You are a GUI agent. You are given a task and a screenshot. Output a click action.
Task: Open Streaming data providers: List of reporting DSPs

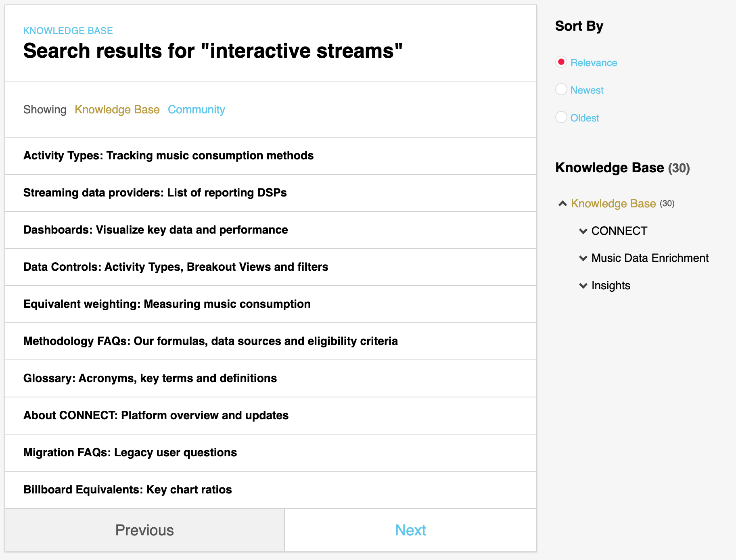(x=155, y=193)
